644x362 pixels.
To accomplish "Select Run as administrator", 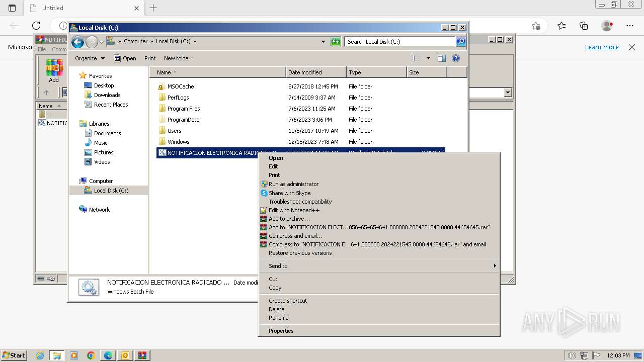I will (379, 184).
